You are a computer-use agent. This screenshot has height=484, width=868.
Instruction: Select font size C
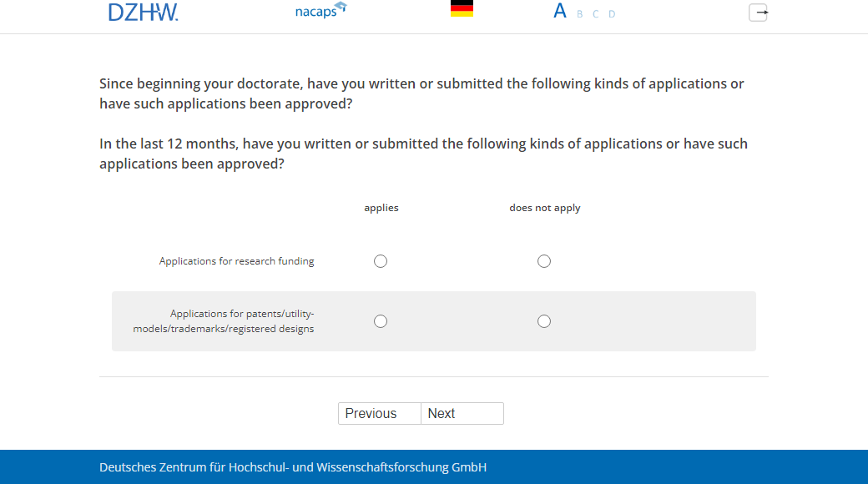595,14
